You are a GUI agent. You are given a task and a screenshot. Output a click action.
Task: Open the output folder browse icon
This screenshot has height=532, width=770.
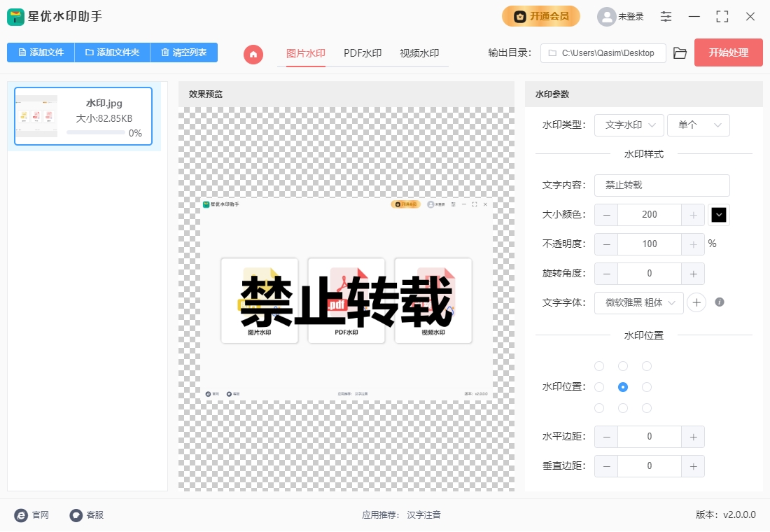680,53
